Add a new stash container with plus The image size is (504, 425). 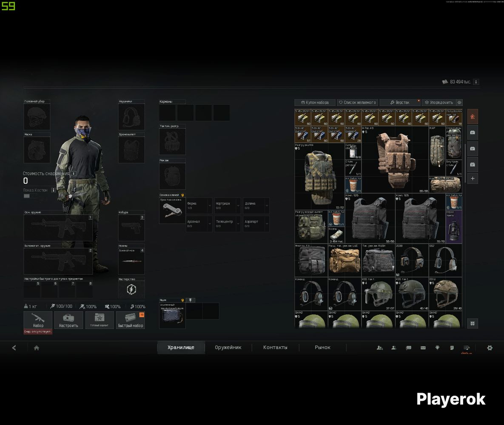[473, 178]
